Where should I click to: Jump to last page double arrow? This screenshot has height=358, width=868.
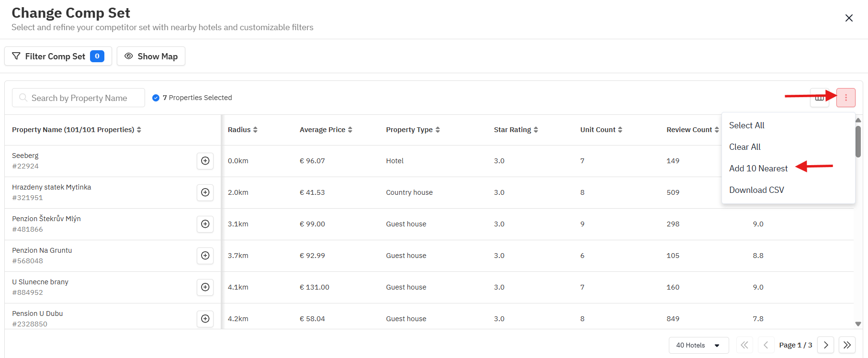tap(847, 345)
